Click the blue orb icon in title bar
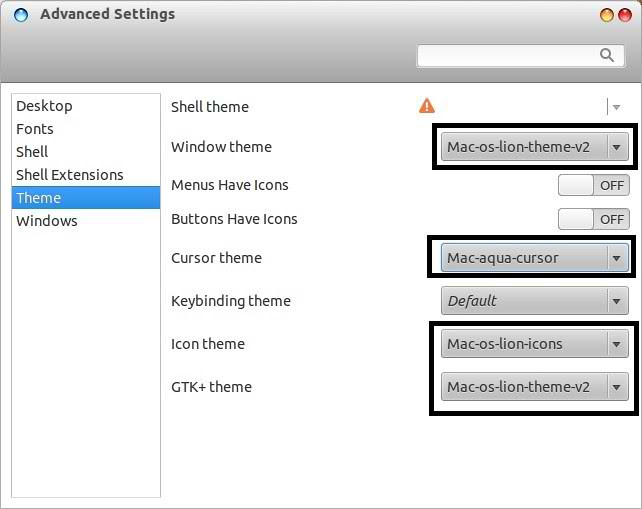642x509 pixels. coord(21,15)
